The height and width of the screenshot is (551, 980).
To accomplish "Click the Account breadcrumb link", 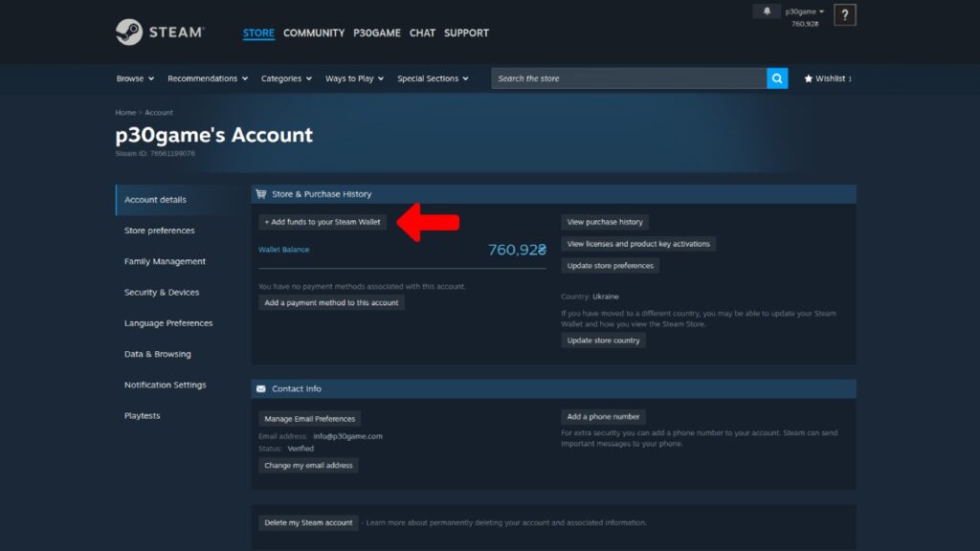I will [159, 113].
